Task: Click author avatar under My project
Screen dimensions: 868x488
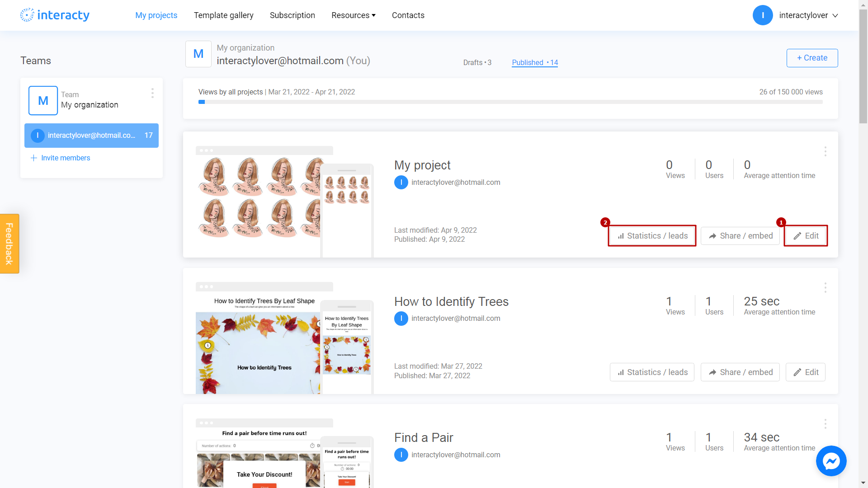Action: click(x=401, y=183)
